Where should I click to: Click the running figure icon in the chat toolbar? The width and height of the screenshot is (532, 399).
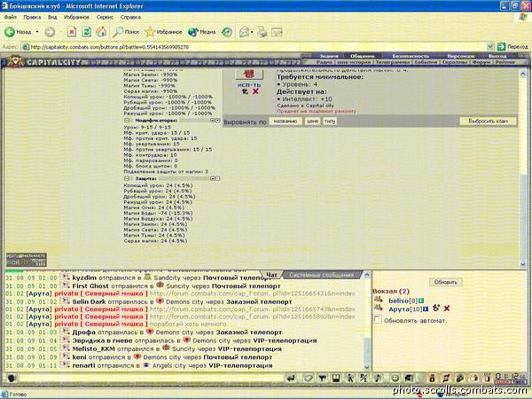tap(350, 378)
